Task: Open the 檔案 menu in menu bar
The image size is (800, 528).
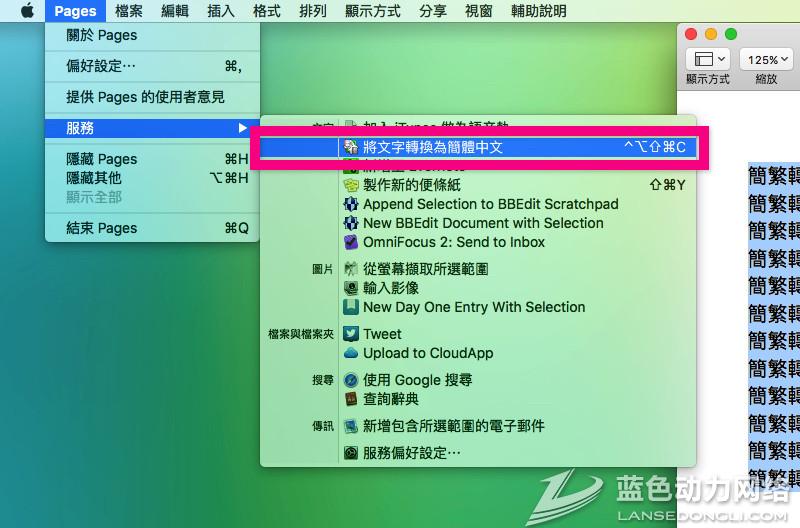Action: 129,11
